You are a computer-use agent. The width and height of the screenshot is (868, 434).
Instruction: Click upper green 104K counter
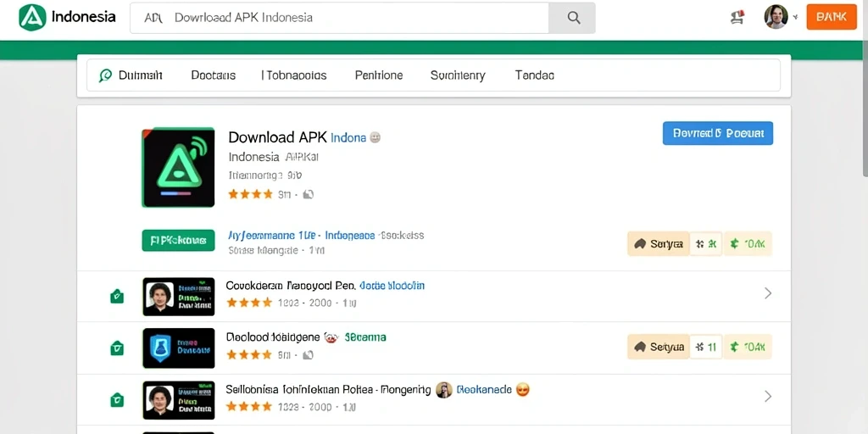pyautogui.click(x=748, y=243)
